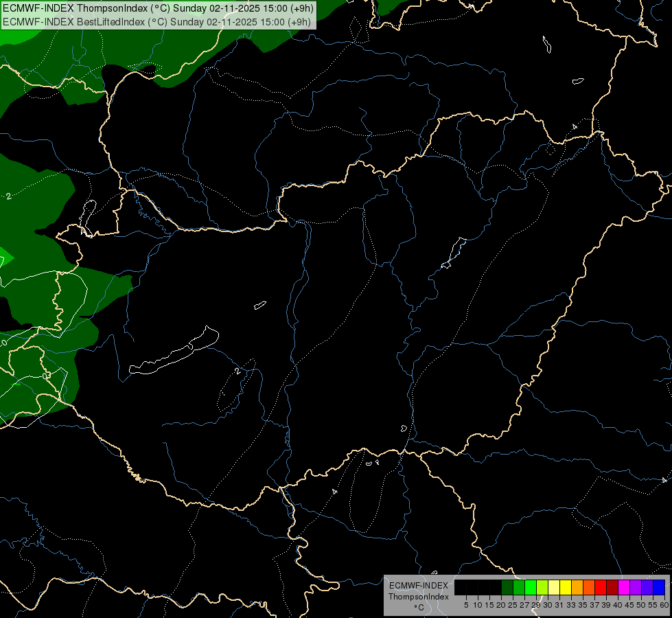Select the dark green 20–25 legend swatch

(507, 587)
